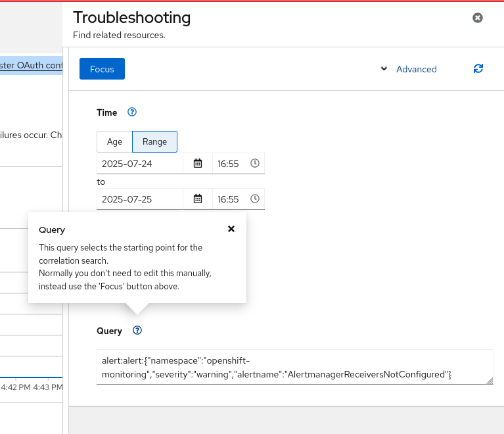Edit the start time 16:55 field
The width and height of the screenshot is (504, 434).
click(x=229, y=164)
